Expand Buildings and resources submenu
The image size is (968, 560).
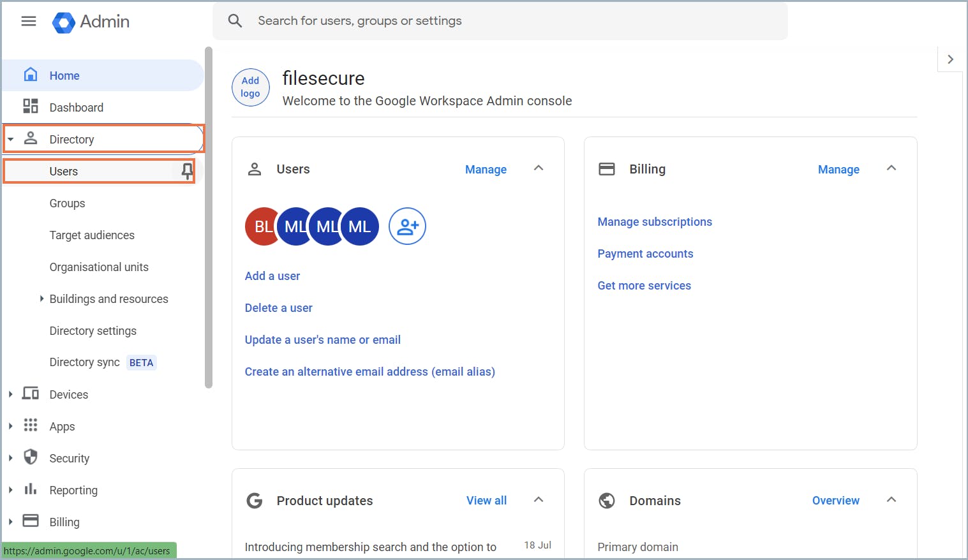pos(41,298)
